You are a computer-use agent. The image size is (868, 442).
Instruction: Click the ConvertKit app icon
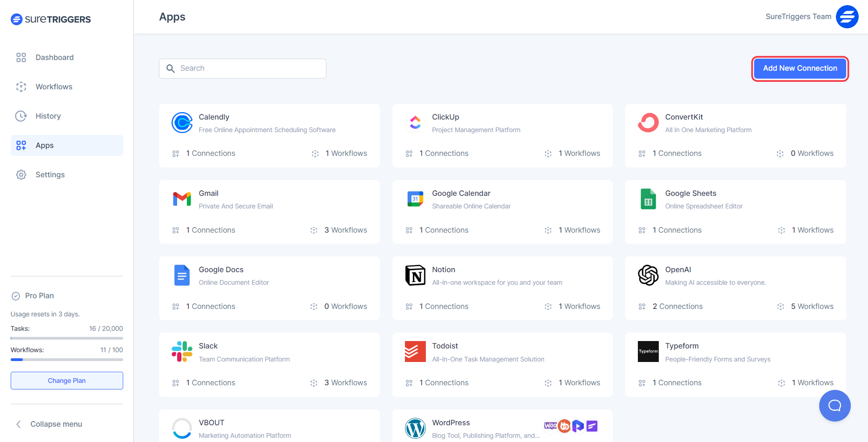click(648, 123)
